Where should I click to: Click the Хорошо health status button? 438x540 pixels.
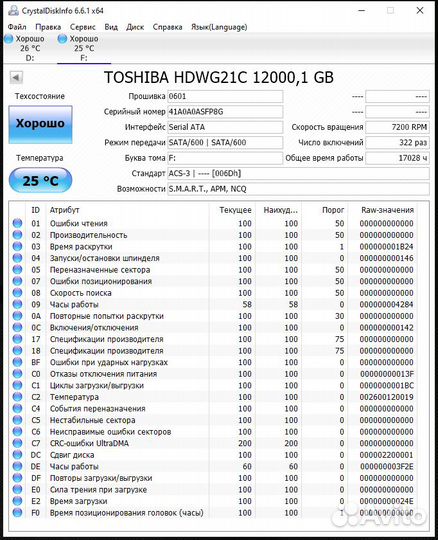(x=40, y=124)
